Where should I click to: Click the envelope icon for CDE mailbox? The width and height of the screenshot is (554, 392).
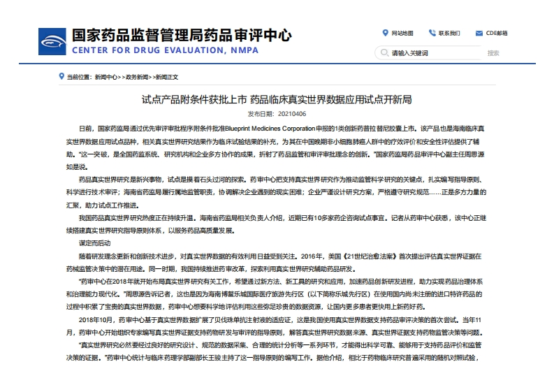(x=479, y=33)
